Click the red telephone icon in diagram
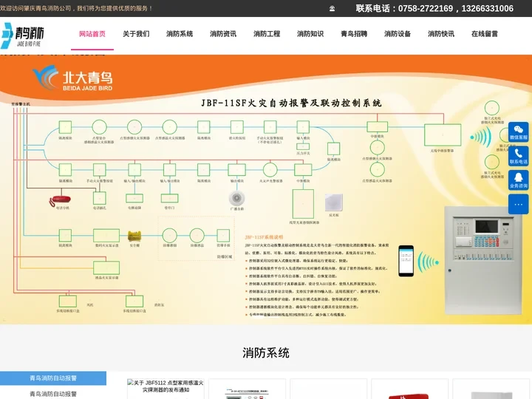This screenshot has width=532, height=399. click(x=60, y=200)
